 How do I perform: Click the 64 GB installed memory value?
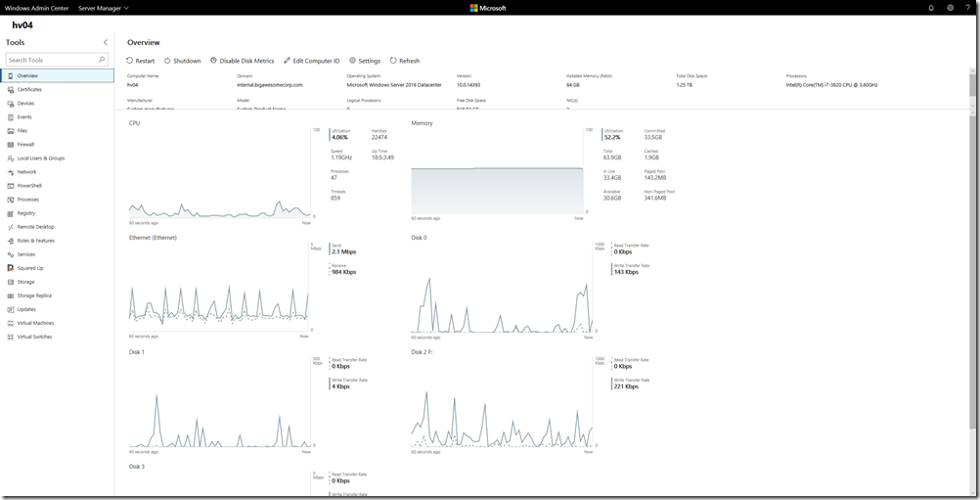coord(573,85)
